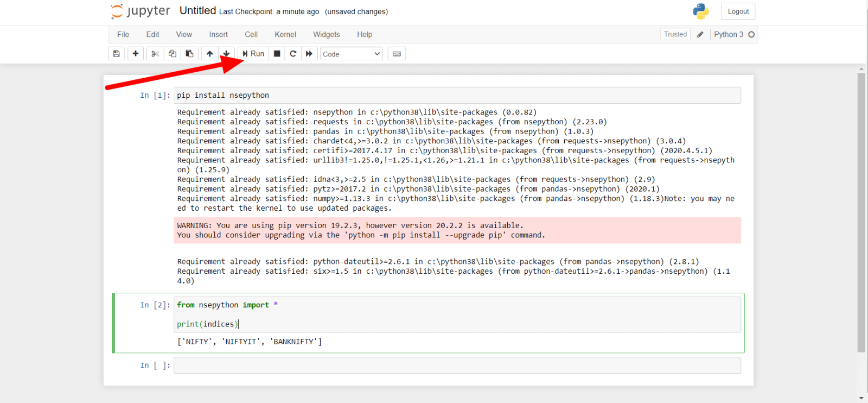Click the scrollbar up arrow
The height and width of the screenshot is (403, 868).
point(861,69)
